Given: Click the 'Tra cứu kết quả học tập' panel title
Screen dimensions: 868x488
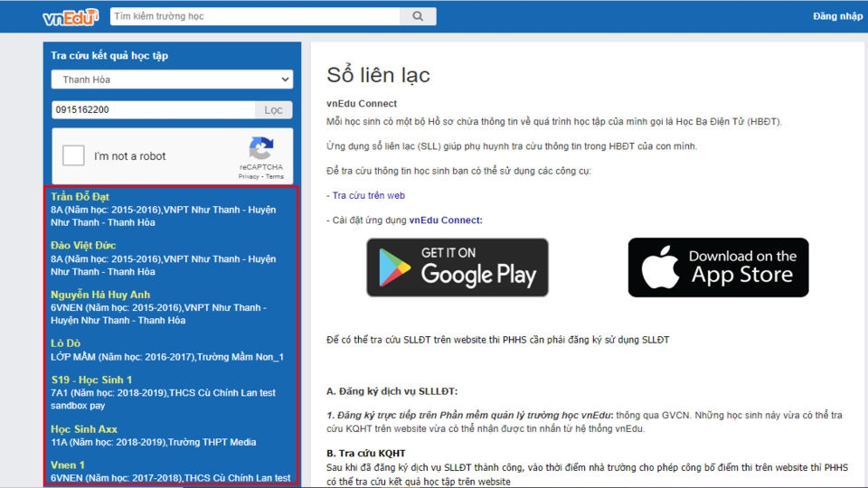Looking at the screenshot, I should (109, 55).
